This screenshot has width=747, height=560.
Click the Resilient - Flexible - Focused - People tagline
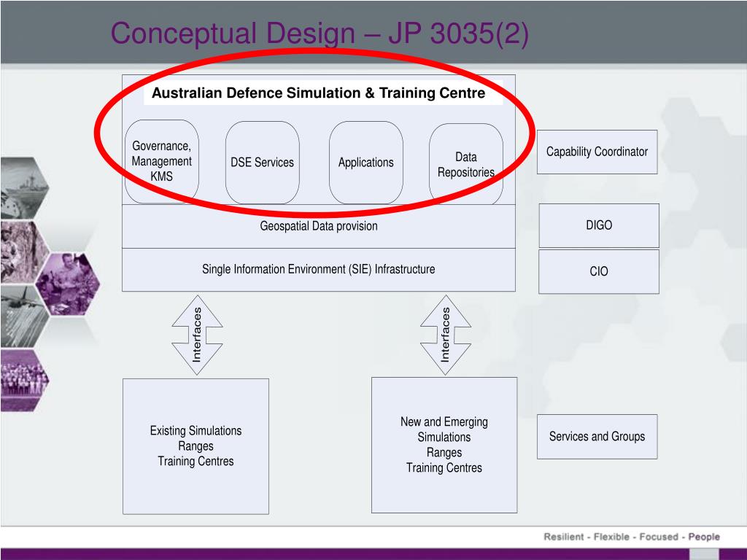(632, 537)
